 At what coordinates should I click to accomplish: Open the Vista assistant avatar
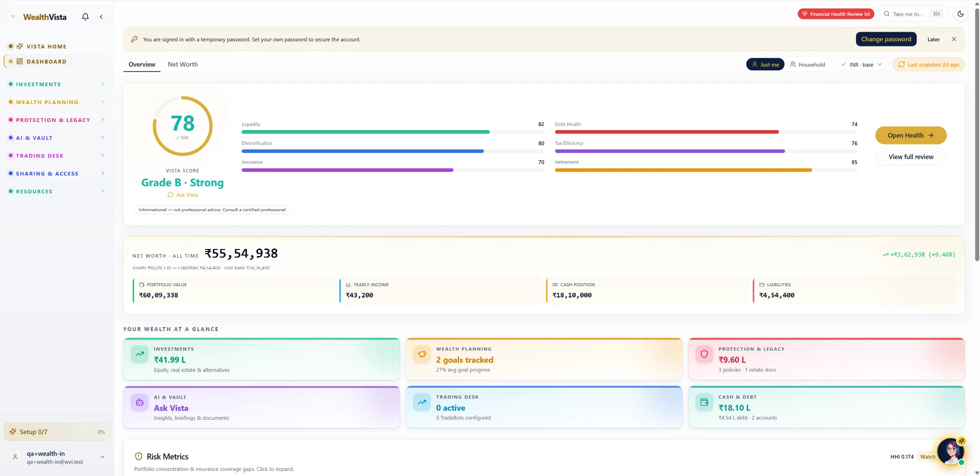pos(951,452)
